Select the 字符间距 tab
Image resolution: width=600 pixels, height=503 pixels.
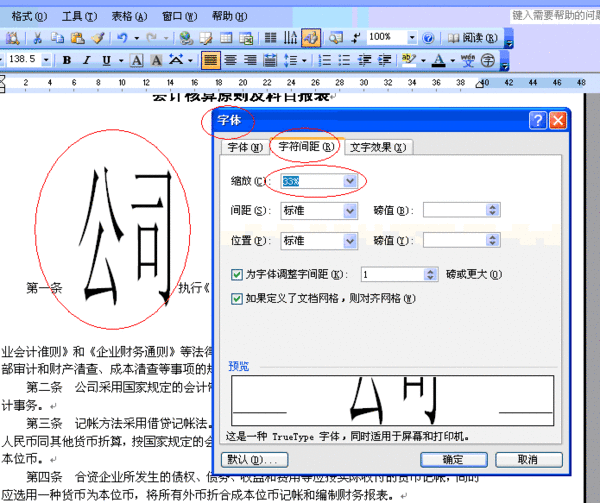[x=307, y=146]
